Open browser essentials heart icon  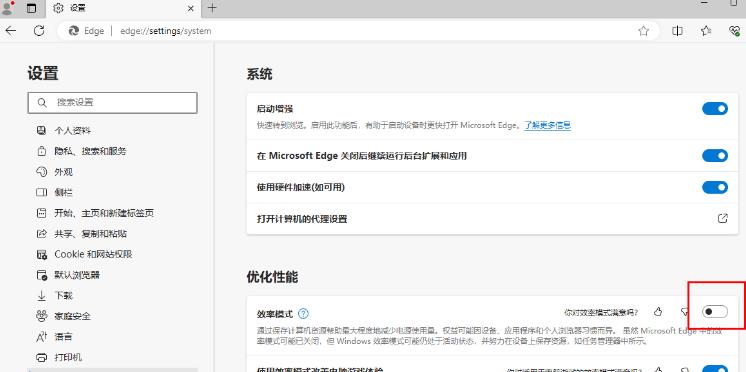pos(735,31)
